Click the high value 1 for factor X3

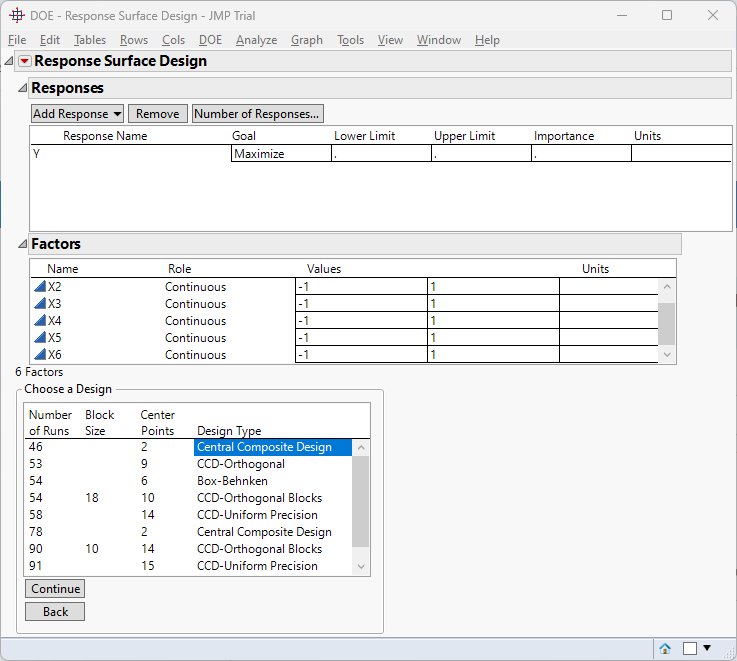point(493,303)
